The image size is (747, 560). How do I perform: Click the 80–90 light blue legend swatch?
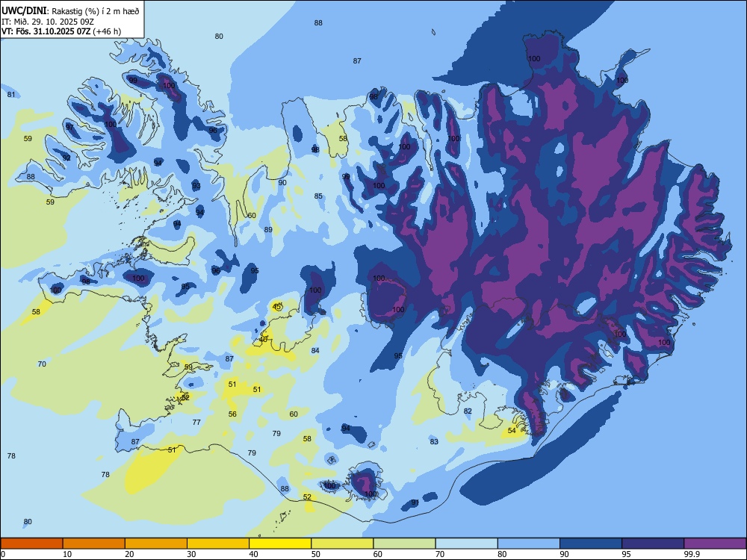(x=529, y=544)
